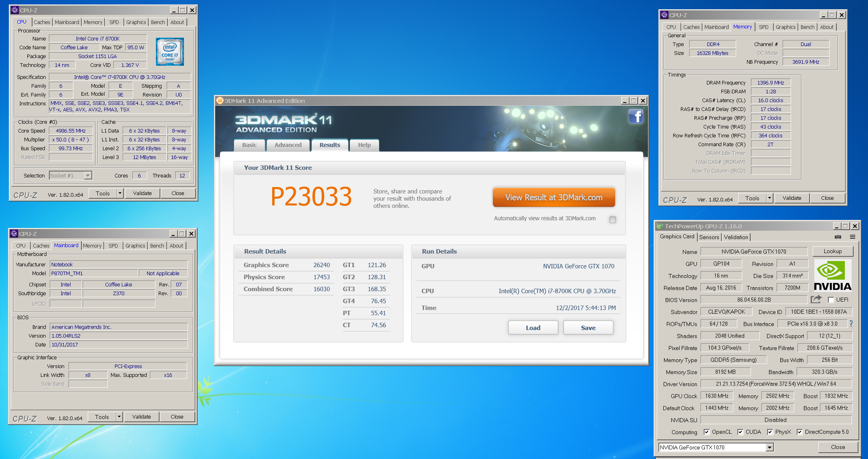
Task: Click the Graphics Score 26240 value
Action: 321,265
